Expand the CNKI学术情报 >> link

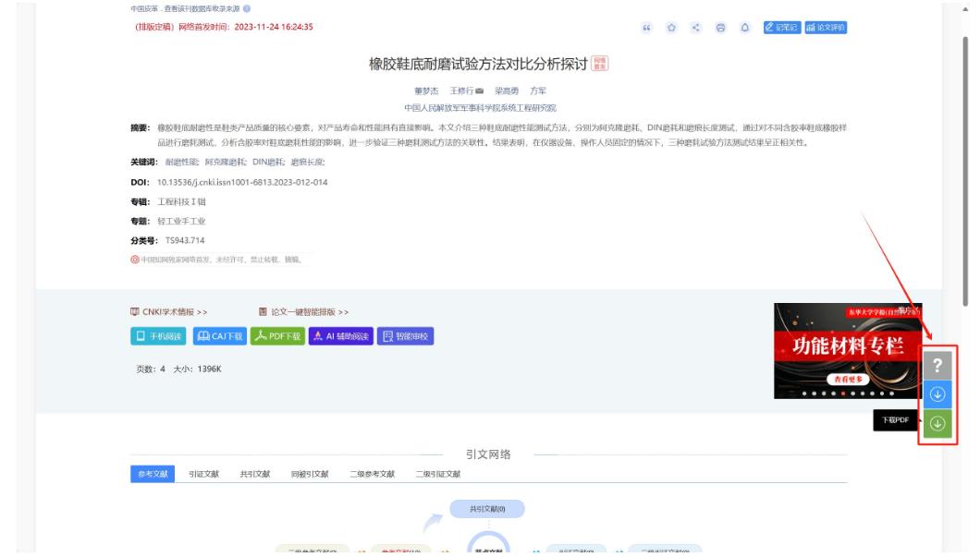169,312
